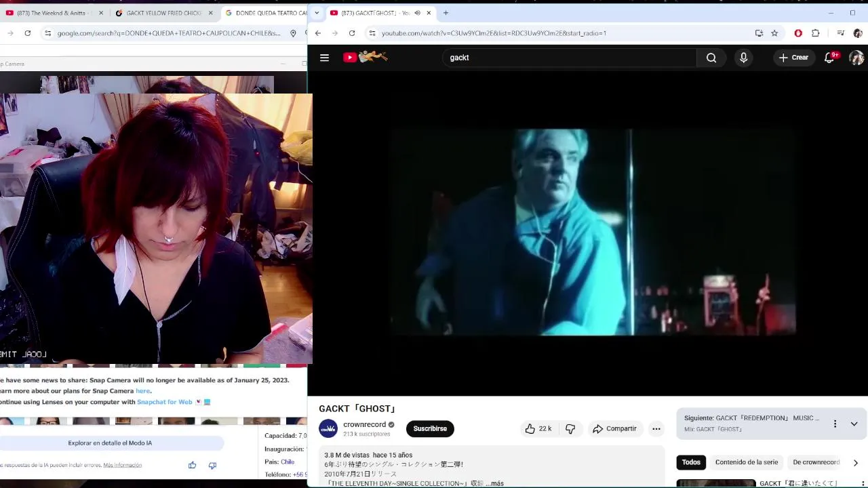
Task: Click the location pin in the Google address bar
Action: (x=293, y=33)
